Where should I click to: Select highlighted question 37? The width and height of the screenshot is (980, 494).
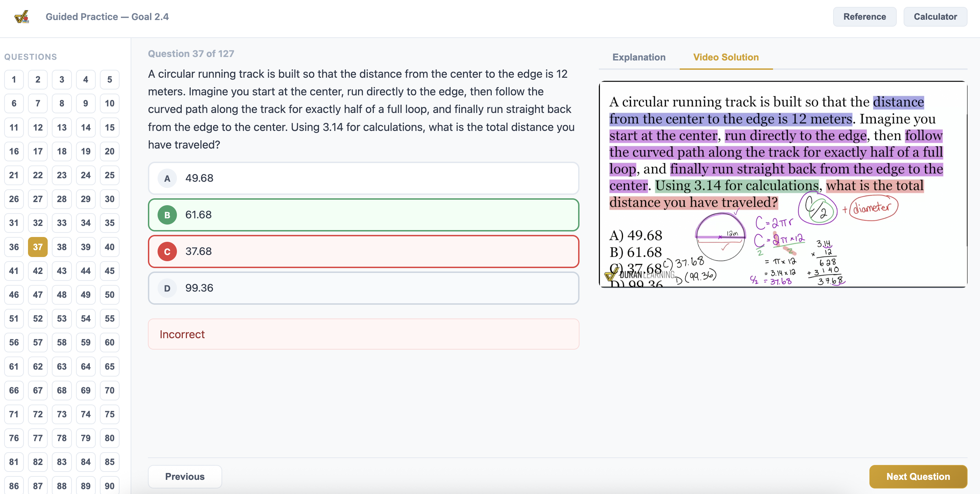click(x=38, y=247)
